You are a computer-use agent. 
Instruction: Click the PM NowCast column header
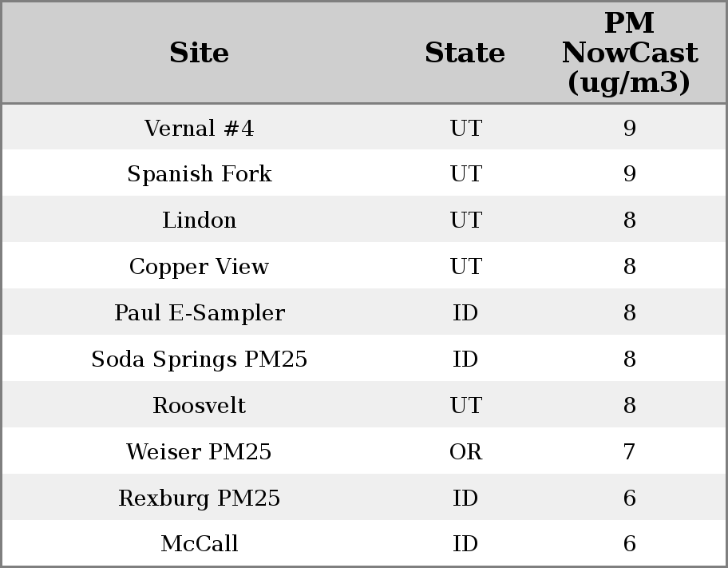(629, 53)
